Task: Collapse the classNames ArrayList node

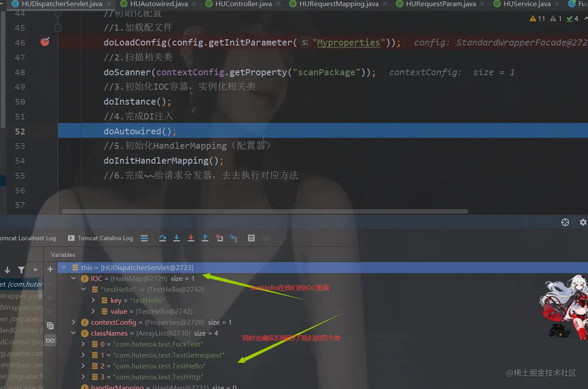Action: coord(73,333)
